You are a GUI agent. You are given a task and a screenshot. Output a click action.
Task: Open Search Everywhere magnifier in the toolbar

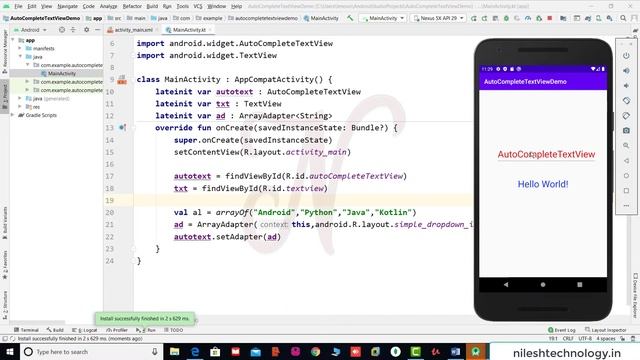coord(623,18)
